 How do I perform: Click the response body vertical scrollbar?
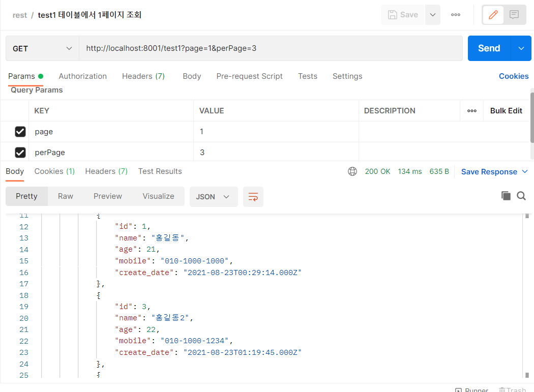pos(527,295)
